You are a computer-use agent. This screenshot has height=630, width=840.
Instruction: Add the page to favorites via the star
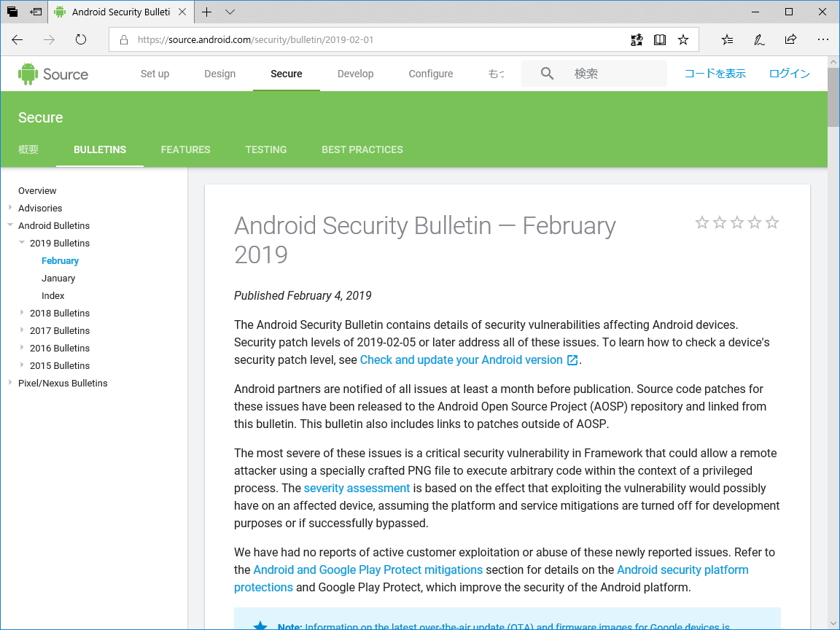(x=683, y=39)
